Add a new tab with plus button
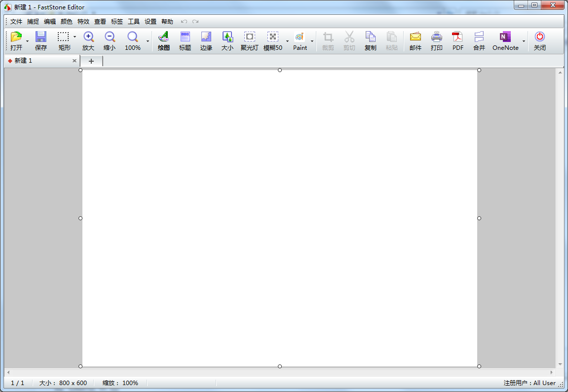 click(91, 61)
